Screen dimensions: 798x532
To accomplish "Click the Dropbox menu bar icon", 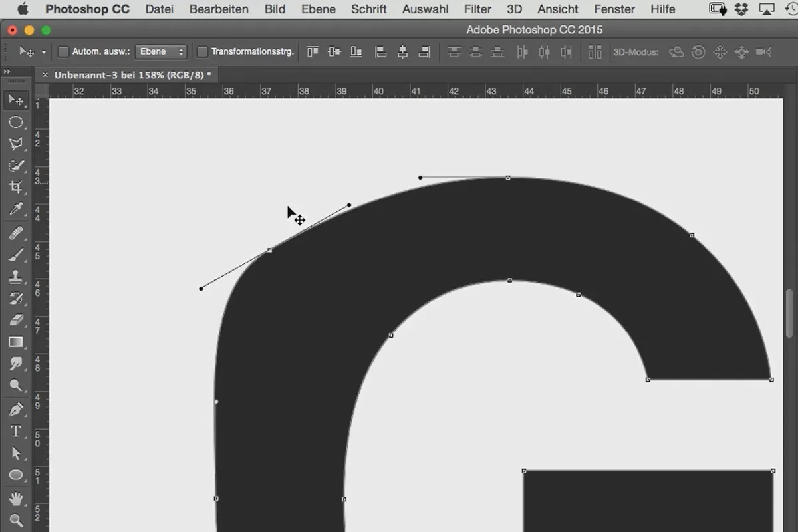I will (x=741, y=9).
